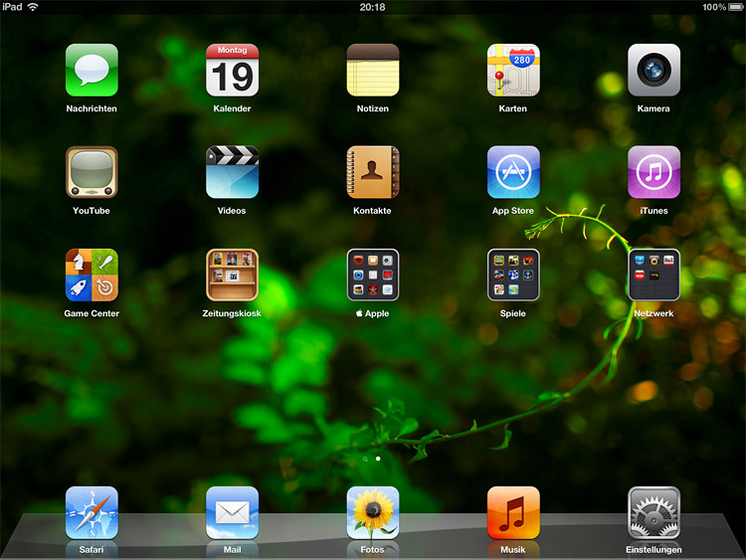Launch the Videos app
Viewport: 746px width, 560px height.
pyautogui.click(x=232, y=172)
